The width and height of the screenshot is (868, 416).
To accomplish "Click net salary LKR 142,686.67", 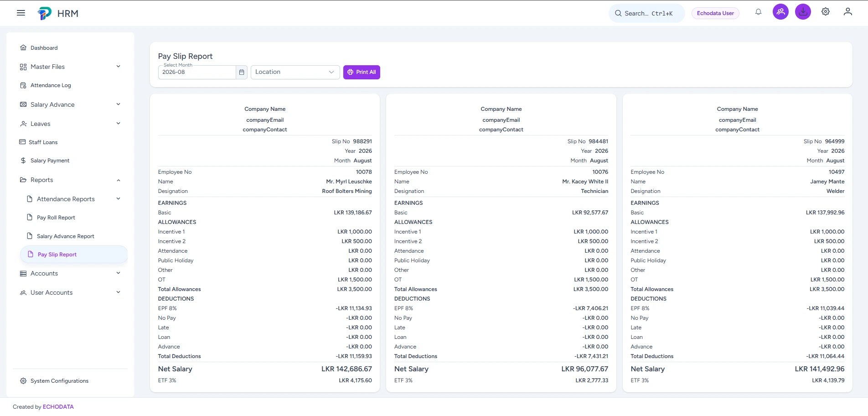I will [x=346, y=369].
